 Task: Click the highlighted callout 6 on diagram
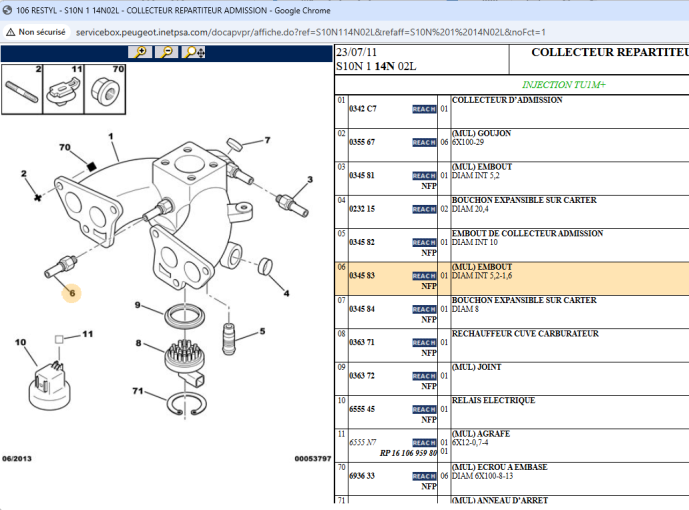click(71, 293)
